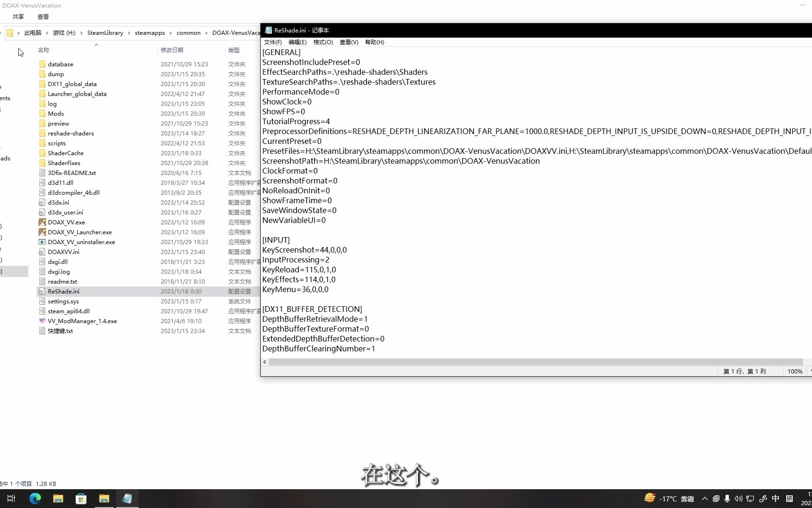Click the Notepad title bar icon
The image size is (812, 508).
point(268,30)
